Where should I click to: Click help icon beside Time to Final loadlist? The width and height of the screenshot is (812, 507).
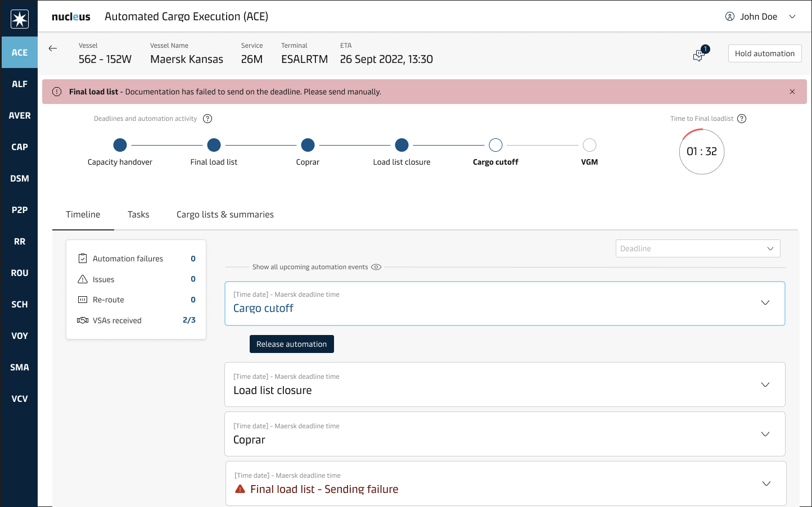742,119
